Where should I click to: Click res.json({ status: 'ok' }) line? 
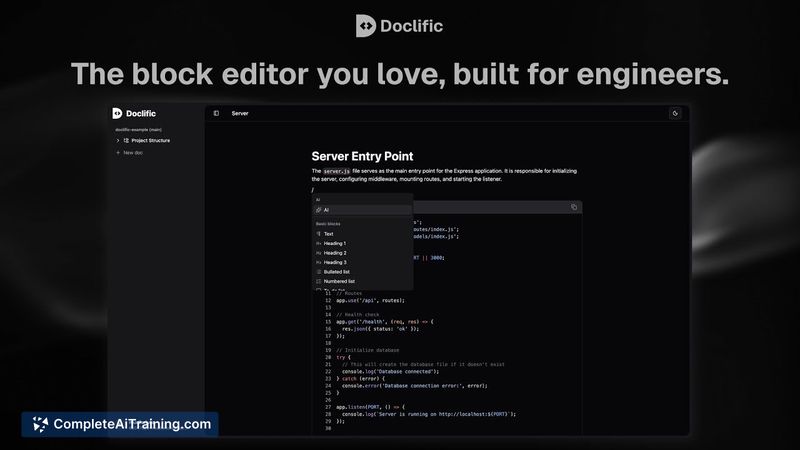coord(380,329)
